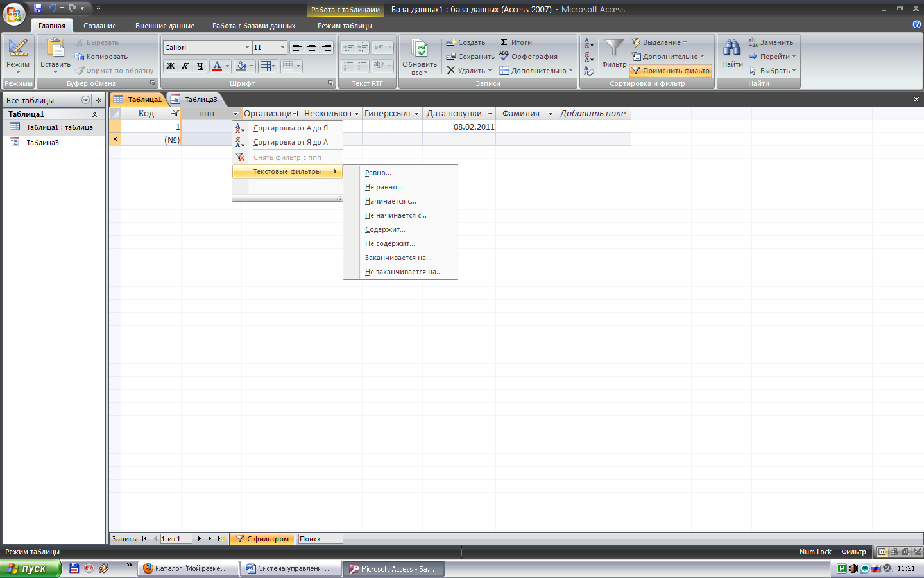Click Создать new record button

pos(466,42)
